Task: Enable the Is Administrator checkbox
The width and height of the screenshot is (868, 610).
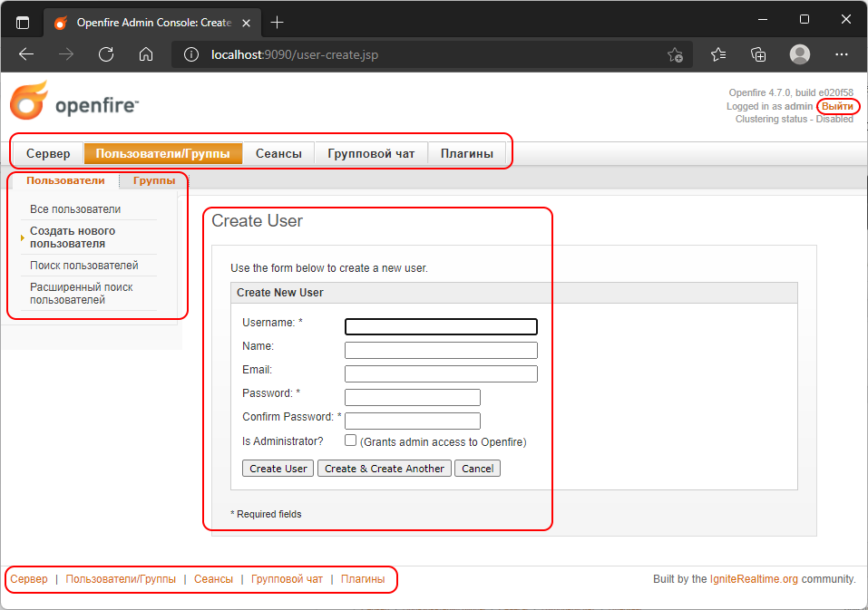Action: click(x=351, y=441)
